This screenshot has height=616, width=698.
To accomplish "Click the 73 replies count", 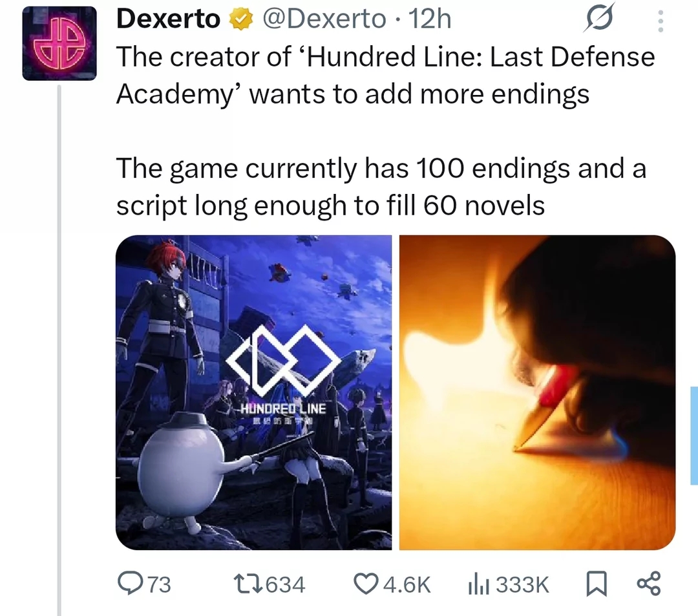I will 159,584.
